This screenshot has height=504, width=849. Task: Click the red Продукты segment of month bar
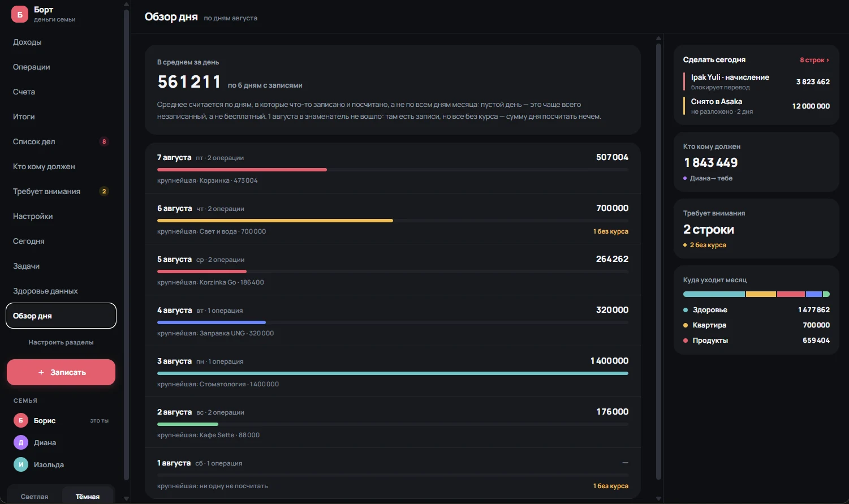coord(791,294)
